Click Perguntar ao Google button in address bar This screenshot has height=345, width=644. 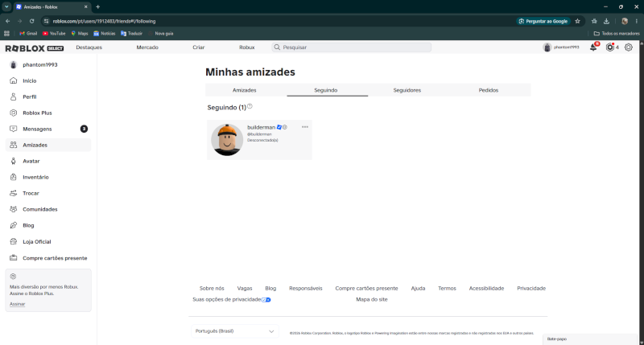[543, 21]
